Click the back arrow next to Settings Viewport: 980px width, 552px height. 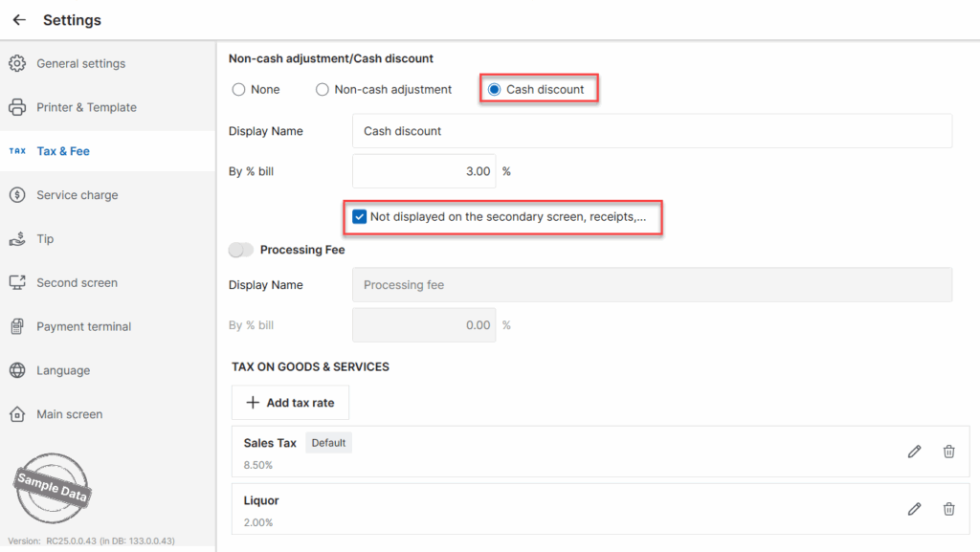(19, 20)
